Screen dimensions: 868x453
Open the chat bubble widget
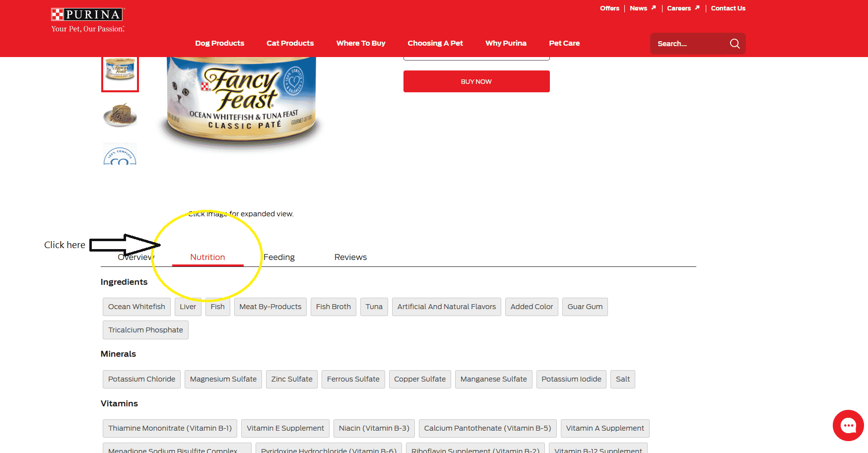click(x=848, y=425)
